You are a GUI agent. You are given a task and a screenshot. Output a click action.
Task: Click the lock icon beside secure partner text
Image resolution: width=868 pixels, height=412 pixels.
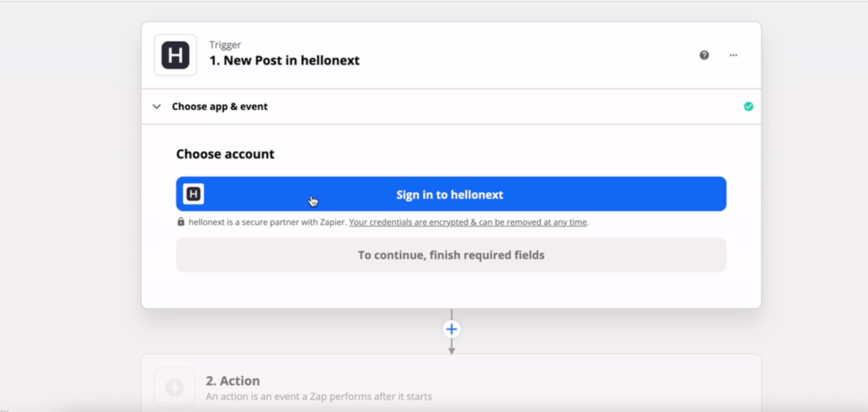tap(181, 222)
